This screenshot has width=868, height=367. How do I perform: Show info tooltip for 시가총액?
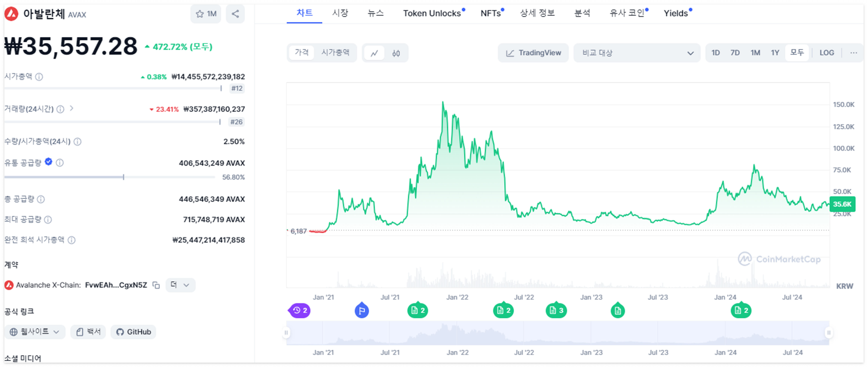tap(39, 77)
